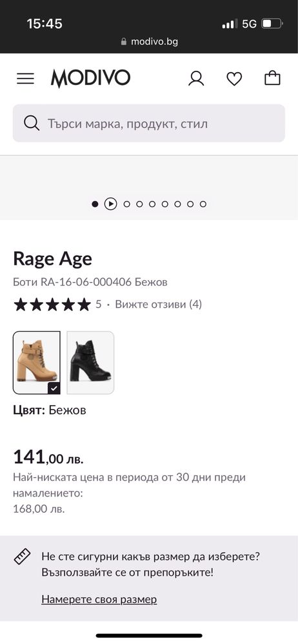This screenshot has width=298, height=644.
Task: Open the Вижте отзиви (4) reviews link
Action: click(x=159, y=305)
